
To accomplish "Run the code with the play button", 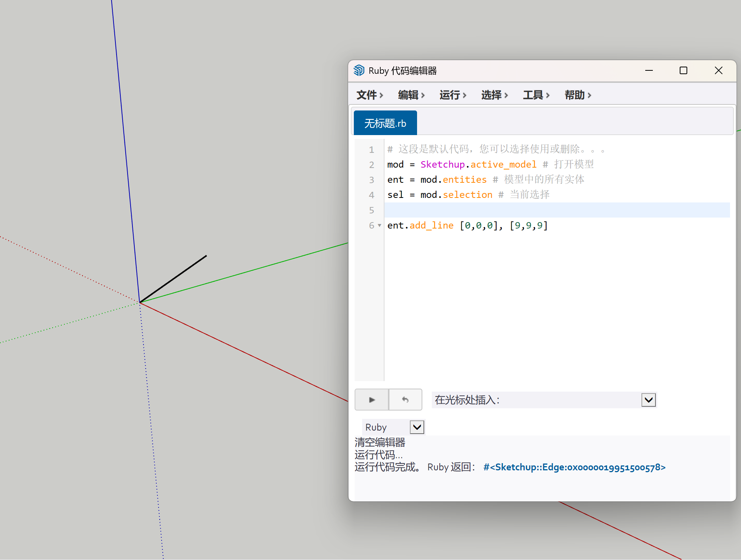I will pos(372,400).
